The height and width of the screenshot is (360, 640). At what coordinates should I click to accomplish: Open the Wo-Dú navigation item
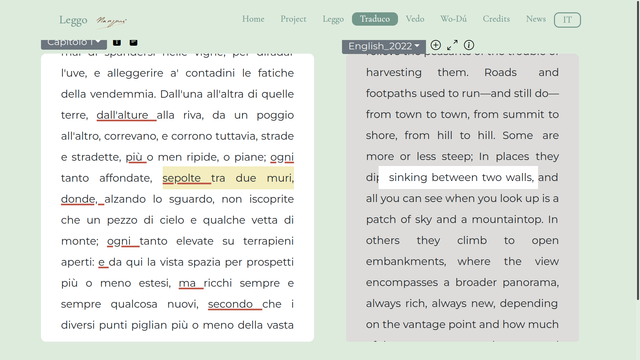tap(453, 19)
